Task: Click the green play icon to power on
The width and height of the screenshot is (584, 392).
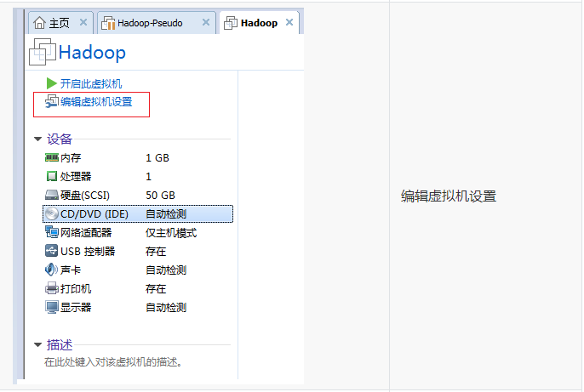Action: (51, 83)
